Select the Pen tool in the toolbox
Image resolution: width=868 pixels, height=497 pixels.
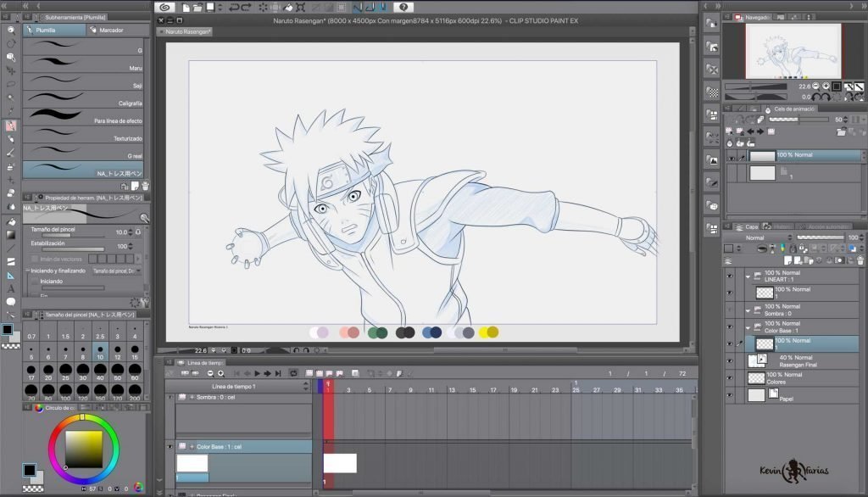tap(10, 126)
